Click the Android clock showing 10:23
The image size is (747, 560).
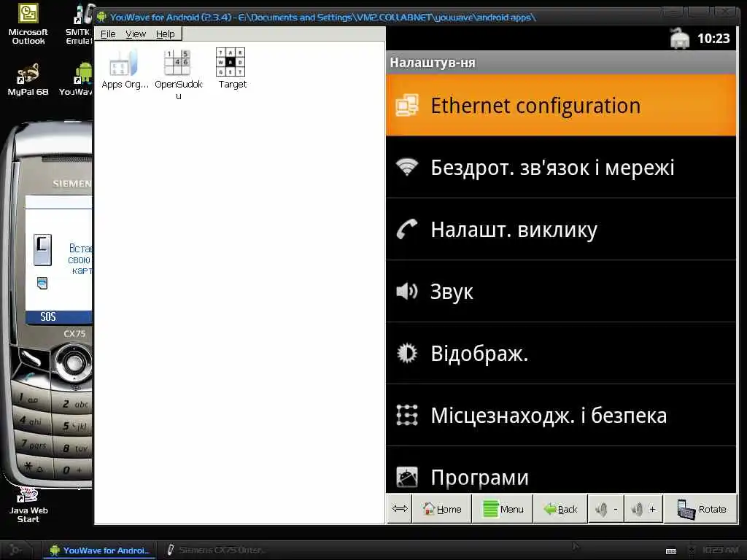click(713, 38)
